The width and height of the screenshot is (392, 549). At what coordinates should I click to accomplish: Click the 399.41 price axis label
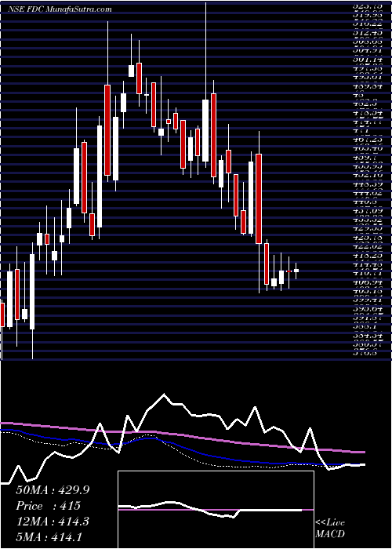tap(367, 300)
